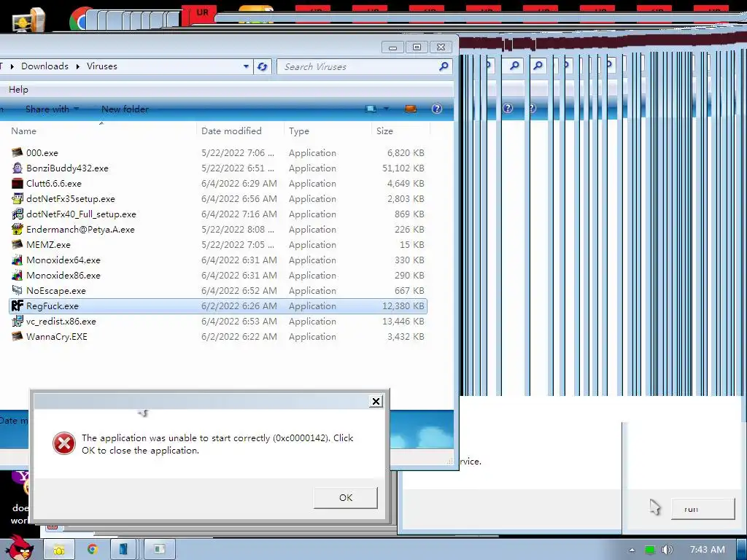Open the folder icon on the taskbar
The image size is (747, 560).
point(59,550)
